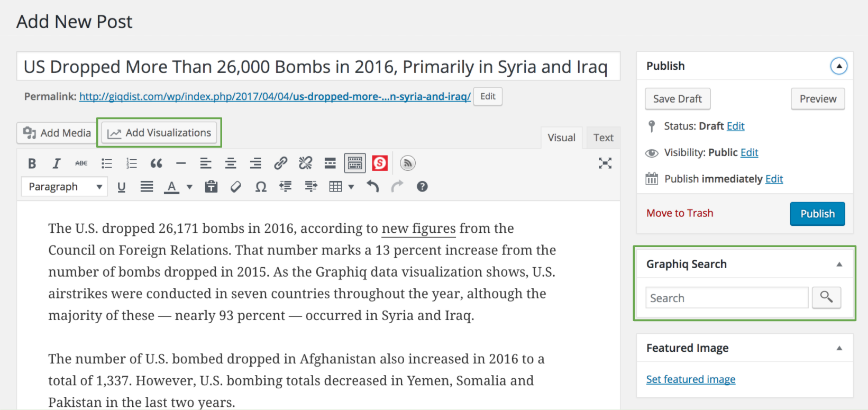Insert a horizontal line
This screenshot has width=868, height=410.
(x=181, y=163)
